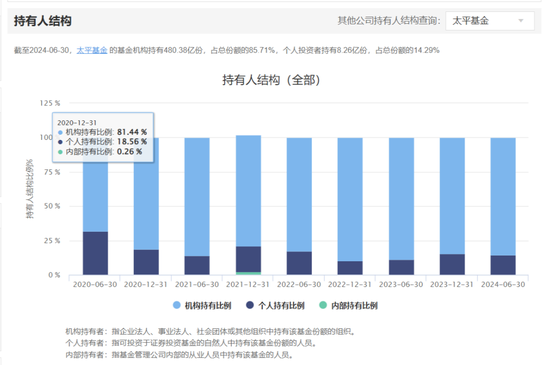This screenshot has height=365, width=550.
Task: Click the 个人持有者 definition line
Action: click(x=191, y=343)
